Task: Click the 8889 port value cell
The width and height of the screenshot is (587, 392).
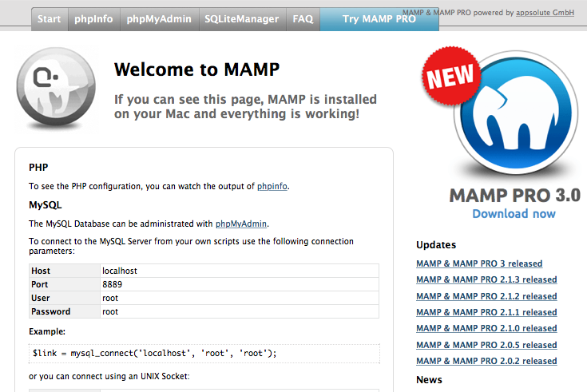Action: pos(240,284)
